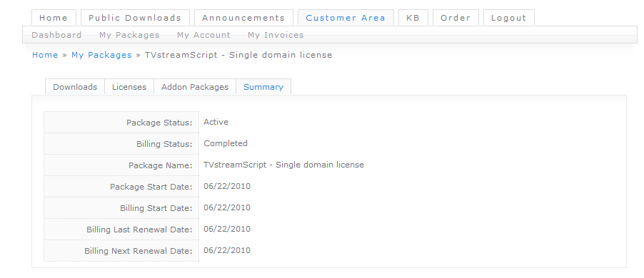Click the Package Start Date value 06/22/2010
The height and width of the screenshot is (278, 644).
click(227, 186)
